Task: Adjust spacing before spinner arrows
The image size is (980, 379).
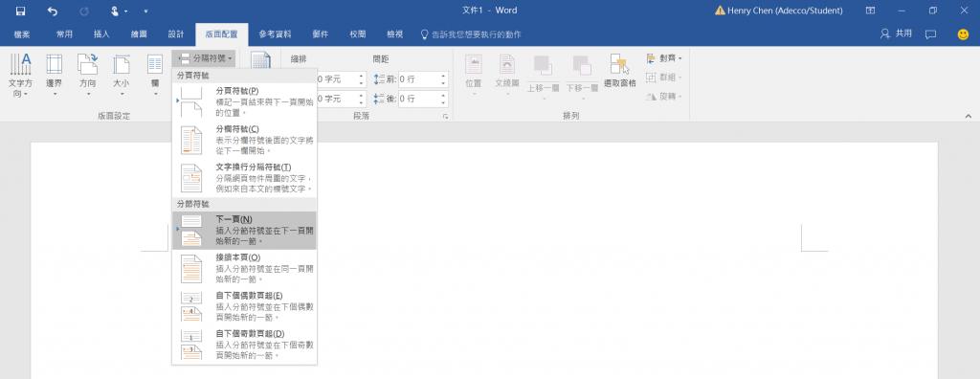Action: click(x=444, y=79)
